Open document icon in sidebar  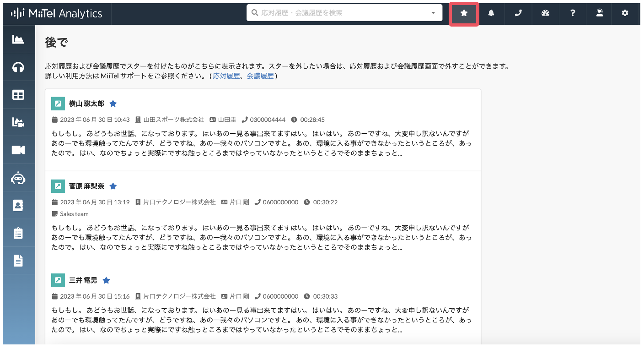(x=18, y=261)
